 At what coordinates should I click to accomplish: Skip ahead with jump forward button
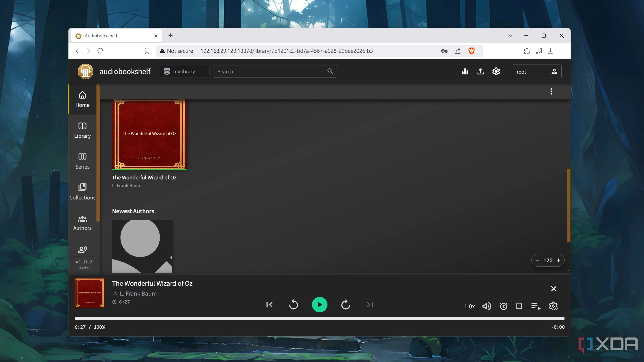coord(345,305)
